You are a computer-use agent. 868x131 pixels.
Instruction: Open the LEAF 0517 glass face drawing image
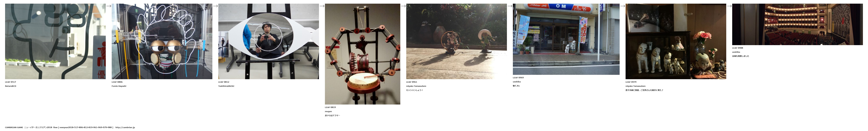click(x=55, y=41)
